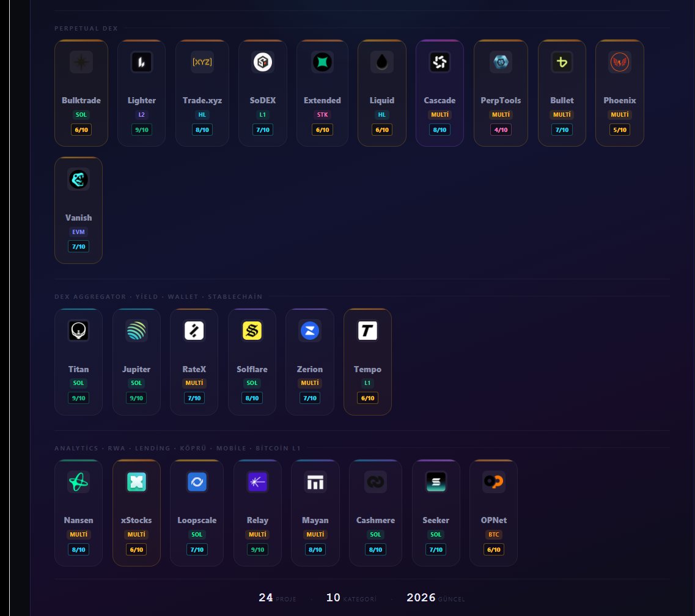Open the Mayan project title
Screen dimensions: 695x616
(x=315, y=520)
